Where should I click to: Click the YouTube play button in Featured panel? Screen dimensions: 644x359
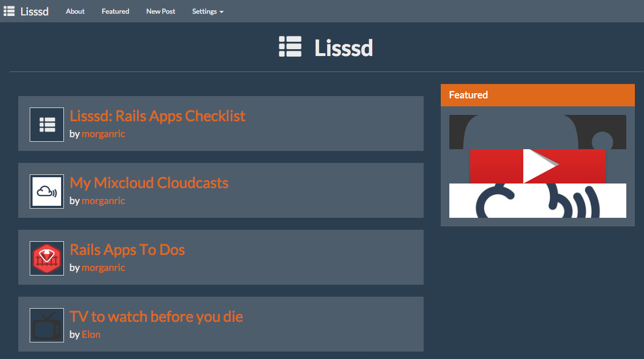537,167
